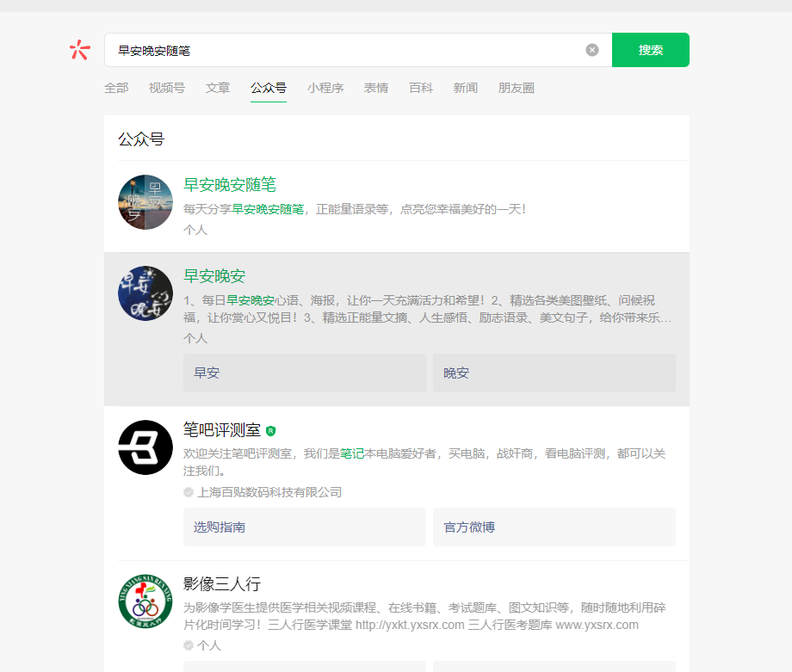Image resolution: width=792 pixels, height=672 pixels.
Task: Click the 晚安 menu button
Action: pos(554,373)
